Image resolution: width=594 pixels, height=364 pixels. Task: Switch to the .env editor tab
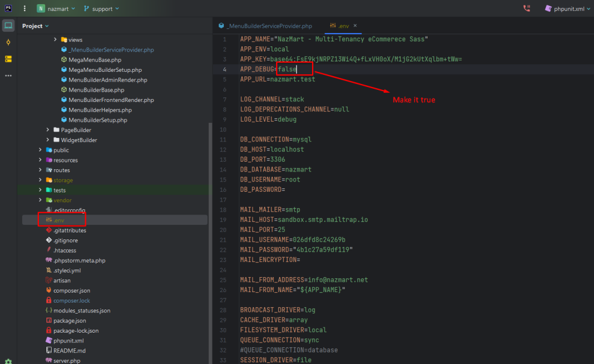coord(339,26)
